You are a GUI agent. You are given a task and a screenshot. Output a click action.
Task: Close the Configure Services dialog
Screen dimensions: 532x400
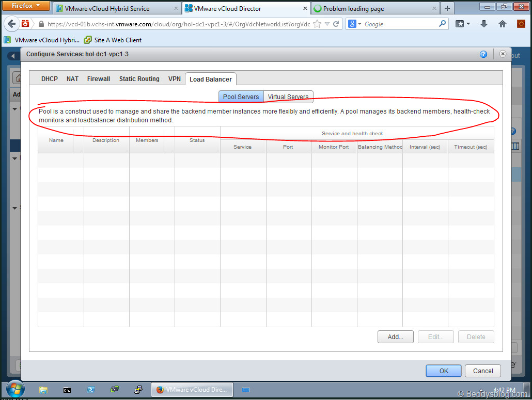(x=503, y=54)
